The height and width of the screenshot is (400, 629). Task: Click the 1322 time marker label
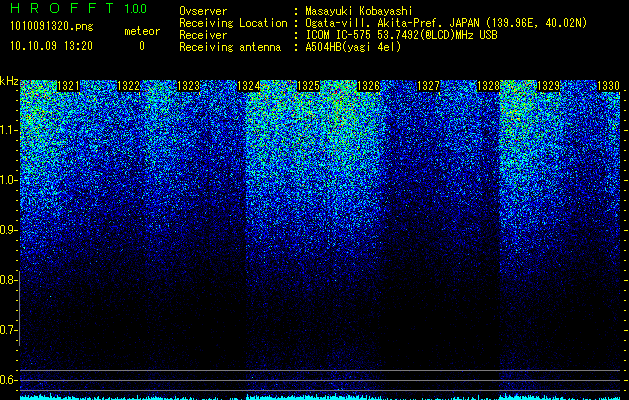(x=128, y=86)
